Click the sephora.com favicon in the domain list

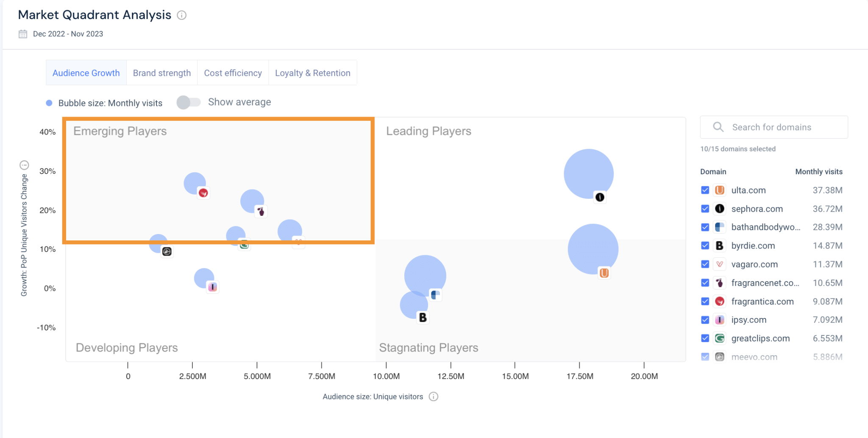(x=719, y=209)
